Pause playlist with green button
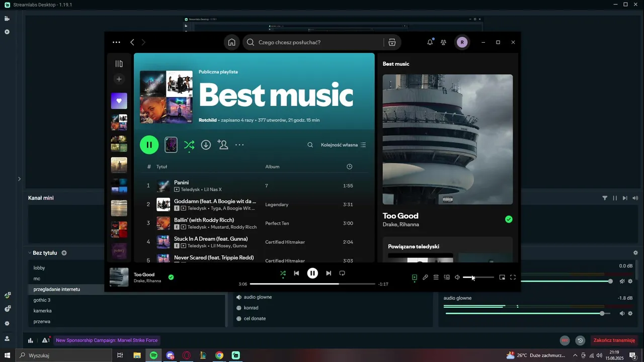Viewport: 644px width, 362px height. 149,145
